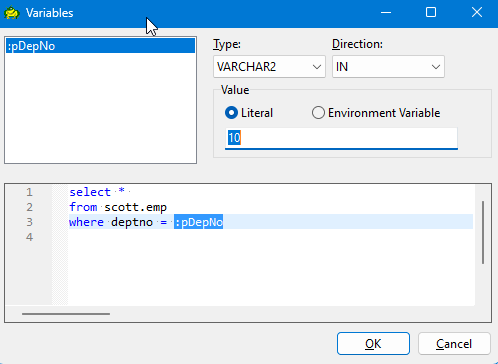Click the 'from' keyword on line 2
This screenshot has height=364, width=498.
(x=83, y=207)
